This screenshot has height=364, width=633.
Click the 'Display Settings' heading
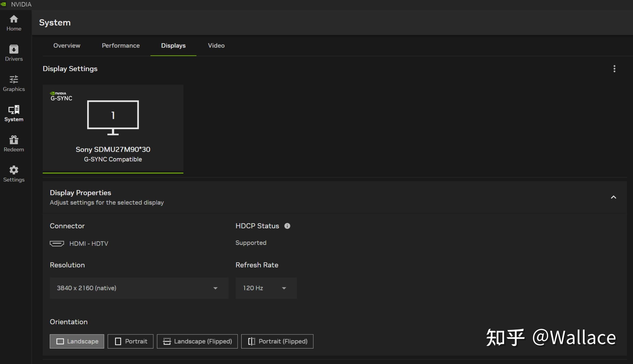[x=70, y=69]
